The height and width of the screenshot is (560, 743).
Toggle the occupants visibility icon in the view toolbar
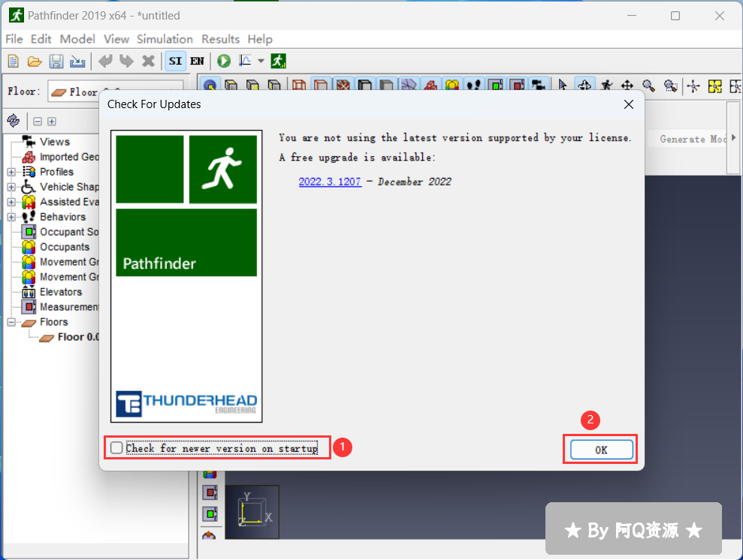[x=452, y=86]
